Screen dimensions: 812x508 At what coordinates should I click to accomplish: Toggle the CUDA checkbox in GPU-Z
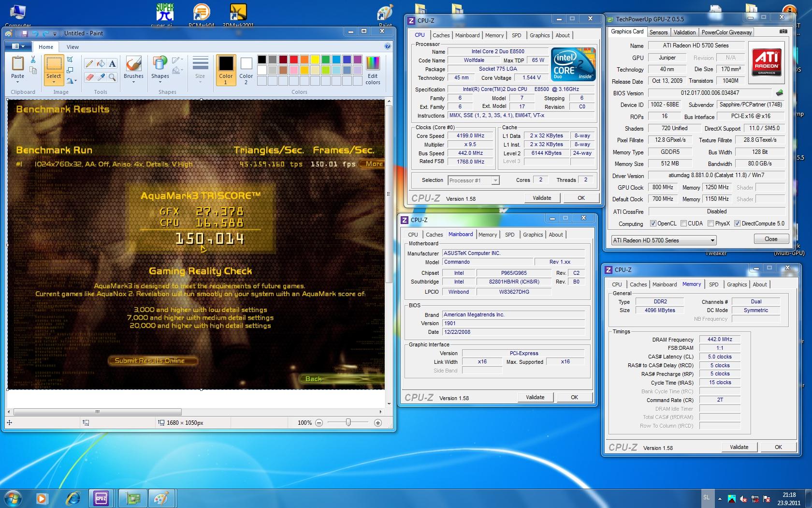coord(683,224)
